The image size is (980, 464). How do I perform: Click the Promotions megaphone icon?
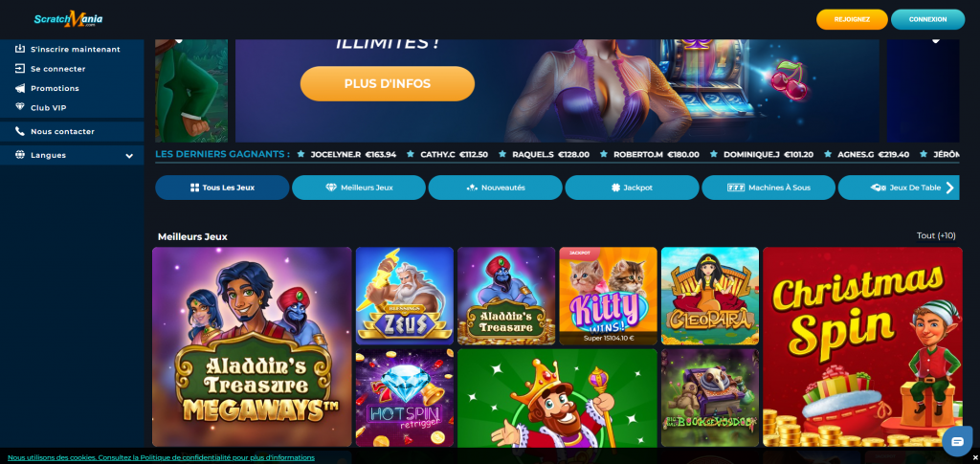click(x=20, y=88)
